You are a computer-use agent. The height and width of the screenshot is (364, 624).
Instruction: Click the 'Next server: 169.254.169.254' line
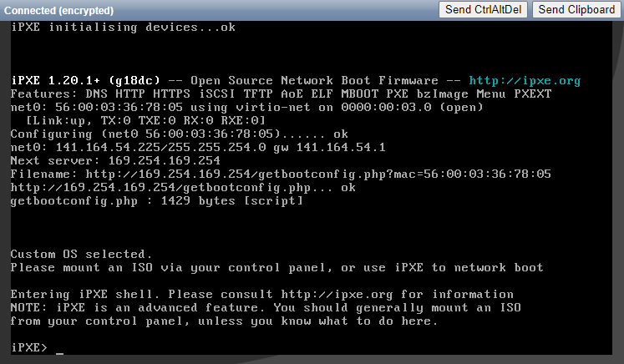click(115, 161)
